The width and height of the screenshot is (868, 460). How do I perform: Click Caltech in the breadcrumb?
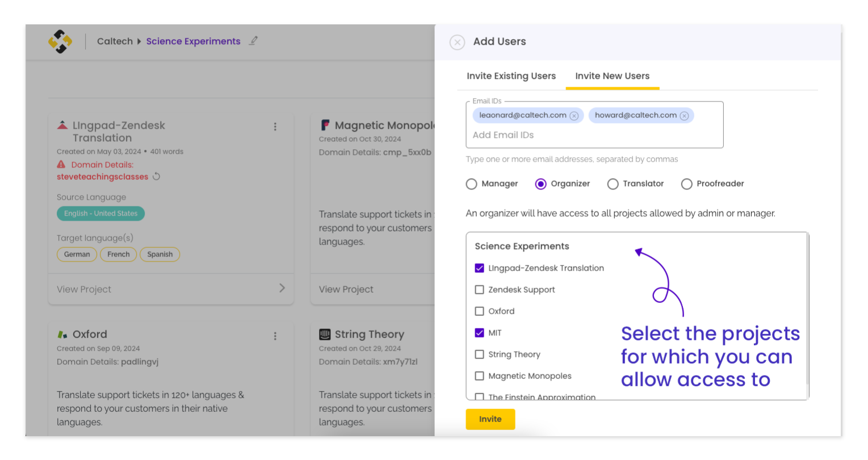(x=115, y=41)
